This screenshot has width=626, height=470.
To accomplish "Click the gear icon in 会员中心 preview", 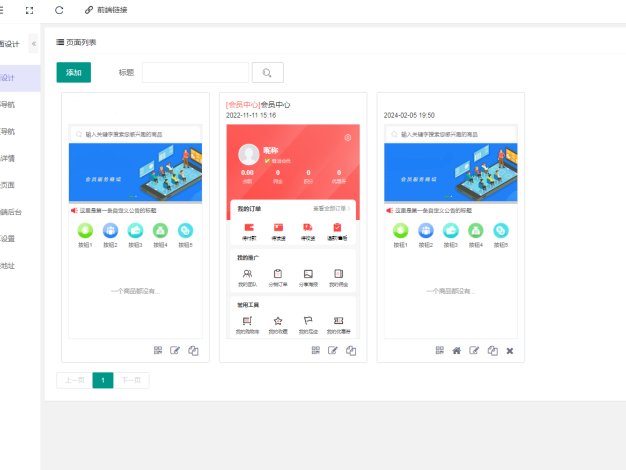I will pyautogui.click(x=348, y=138).
